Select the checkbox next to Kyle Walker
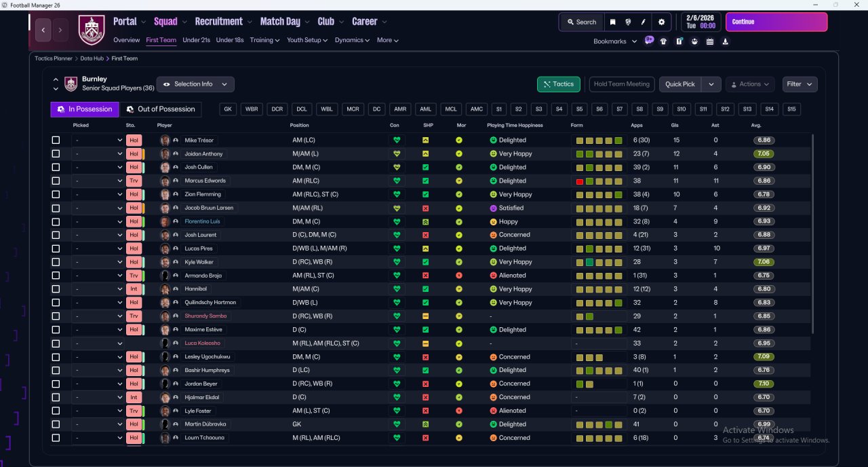The image size is (868, 467). pos(56,262)
